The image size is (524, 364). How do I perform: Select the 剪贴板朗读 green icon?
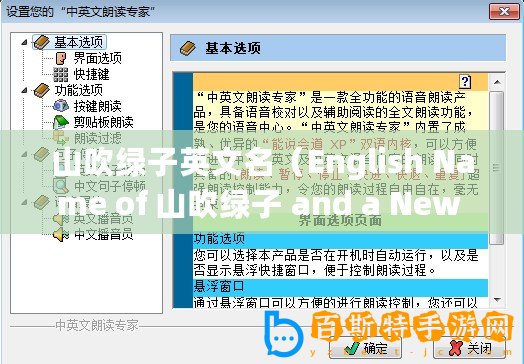pos(60,122)
